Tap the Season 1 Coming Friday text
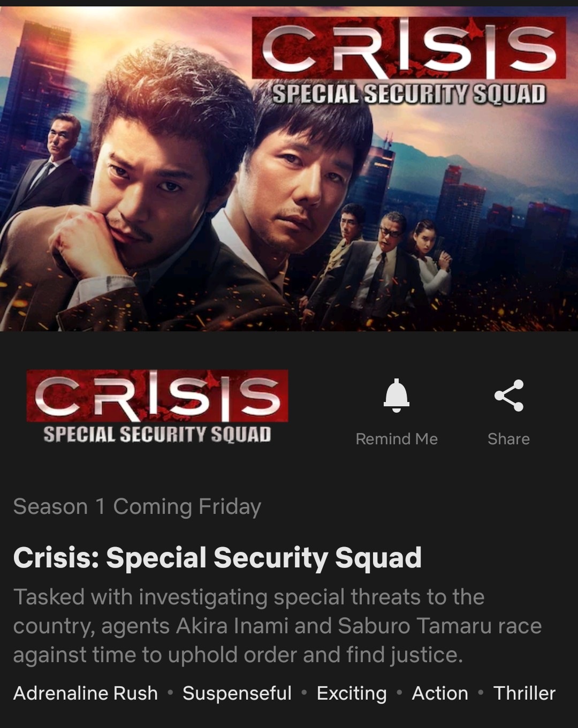This screenshot has height=728, width=578. [137, 506]
